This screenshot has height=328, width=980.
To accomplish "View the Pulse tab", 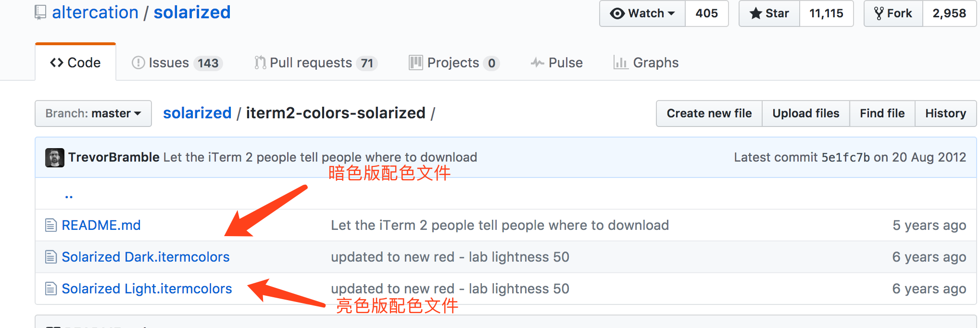I will (x=557, y=63).
